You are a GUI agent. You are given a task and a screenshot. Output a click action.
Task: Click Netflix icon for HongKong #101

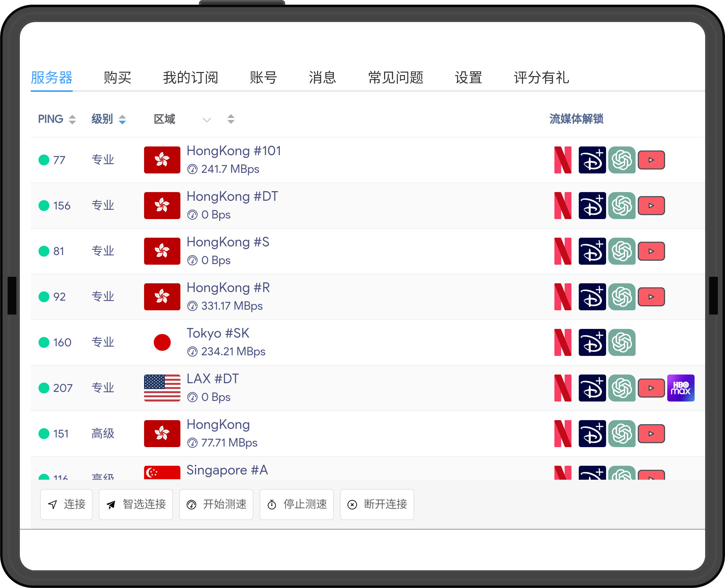pyautogui.click(x=563, y=160)
